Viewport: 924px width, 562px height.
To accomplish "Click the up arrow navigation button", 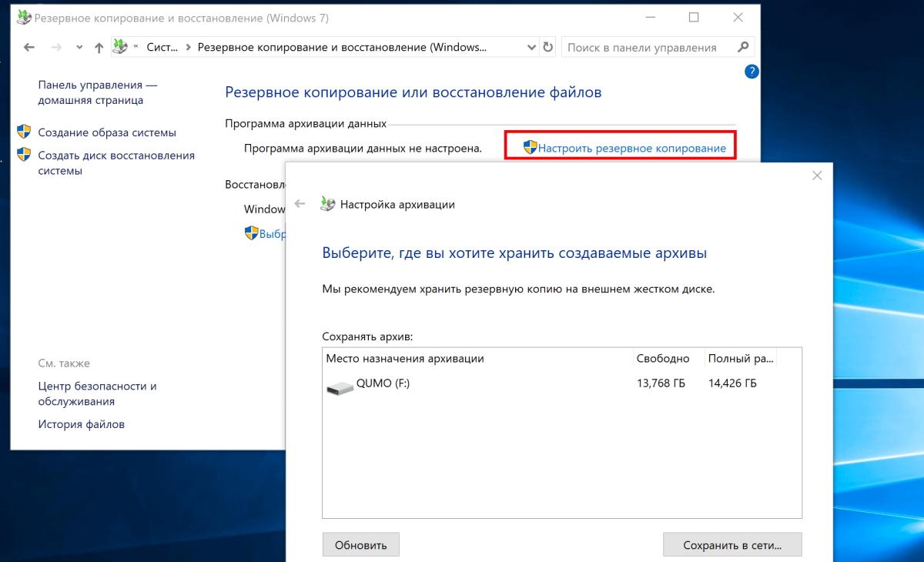I will 99,47.
